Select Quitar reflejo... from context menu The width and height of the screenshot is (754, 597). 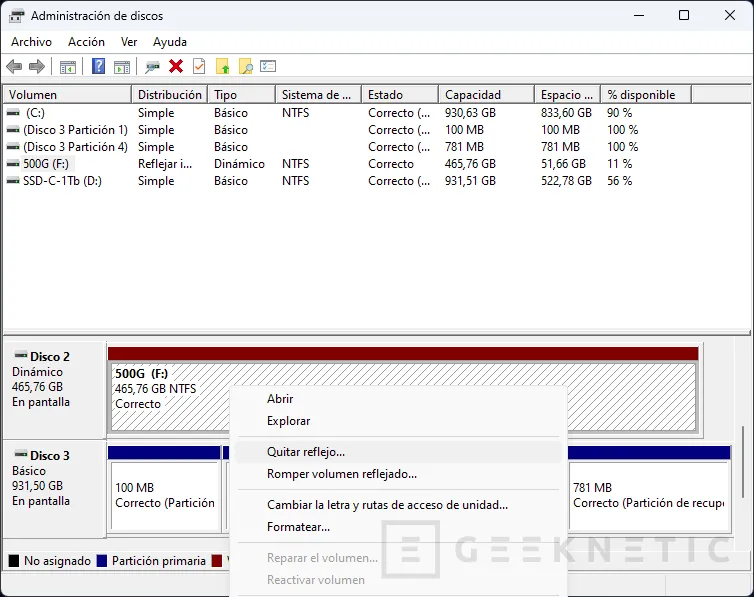[x=399, y=452]
